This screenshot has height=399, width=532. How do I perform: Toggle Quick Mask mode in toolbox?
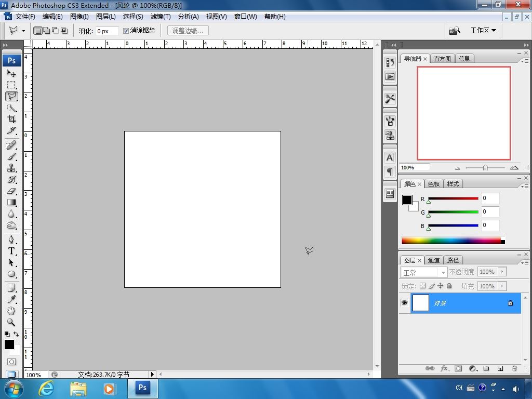pyautogui.click(x=11, y=362)
